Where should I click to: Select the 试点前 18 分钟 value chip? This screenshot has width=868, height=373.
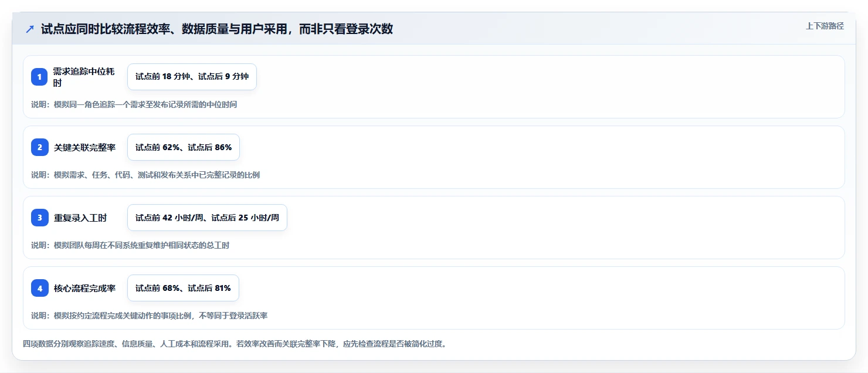pyautogui.click(x=192, y=77)
